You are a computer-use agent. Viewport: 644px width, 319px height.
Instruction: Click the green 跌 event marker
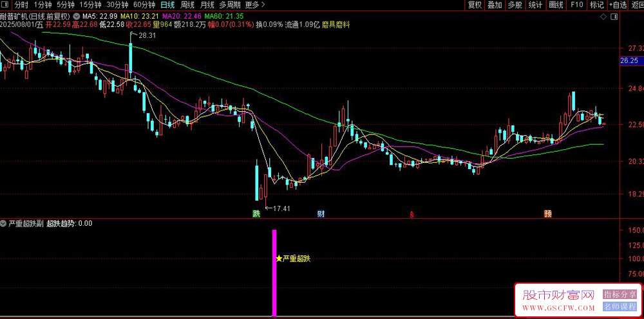(x=256, y=214)
